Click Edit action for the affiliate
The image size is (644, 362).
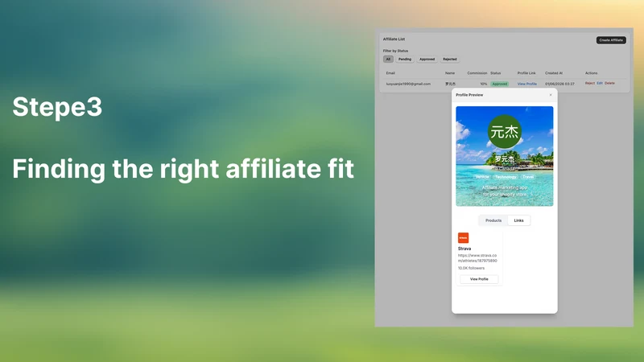point(600,84)
